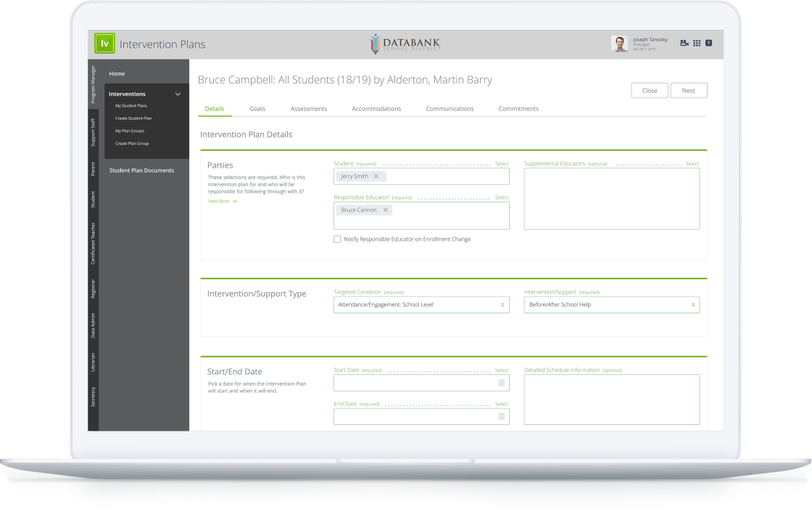Viewport: 812px width, 512px height.
Task: Click Joseph Tansisky's profile picture
Action: tap(620, 43)
